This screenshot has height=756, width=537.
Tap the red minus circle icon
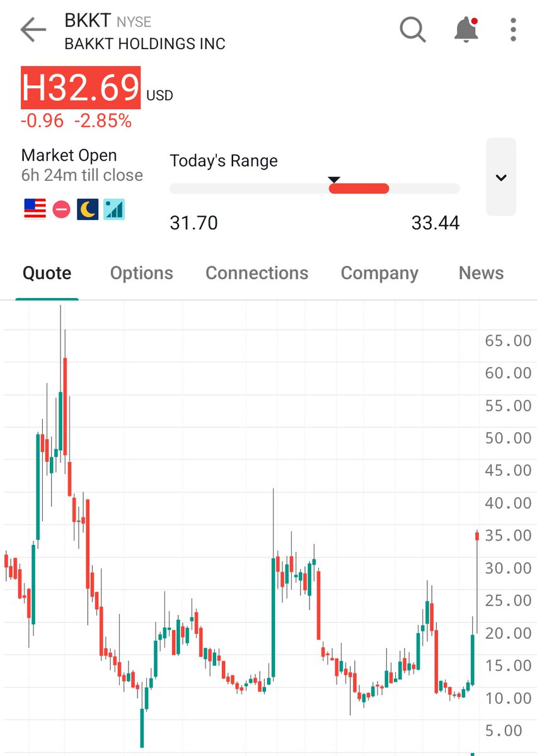click(x=61, y=209)
